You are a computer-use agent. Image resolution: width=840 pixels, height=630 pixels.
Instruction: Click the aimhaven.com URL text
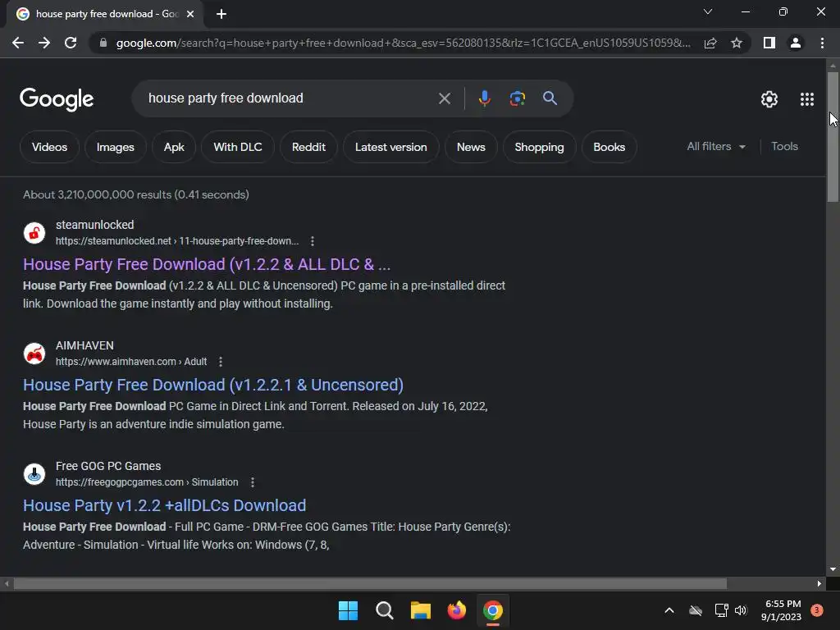(131, 362)
